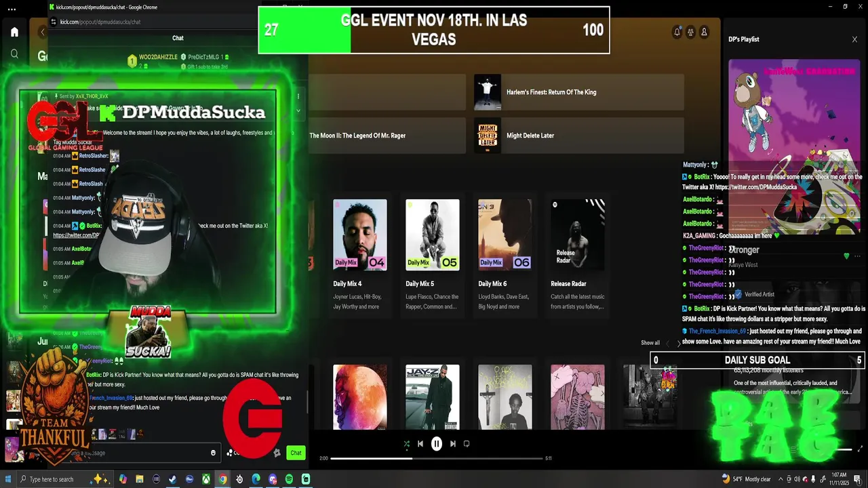Click Chrome address bar kick.com URL

[x=100, y=22]
